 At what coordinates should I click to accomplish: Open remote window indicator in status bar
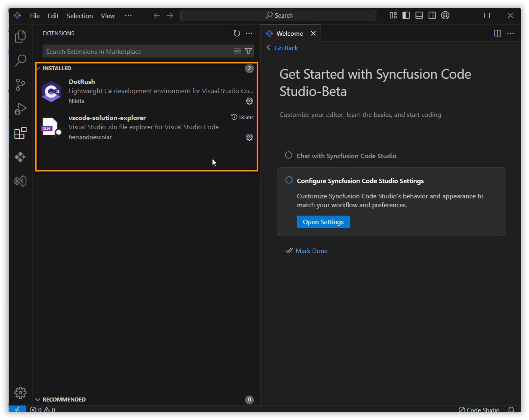point(17,409)
